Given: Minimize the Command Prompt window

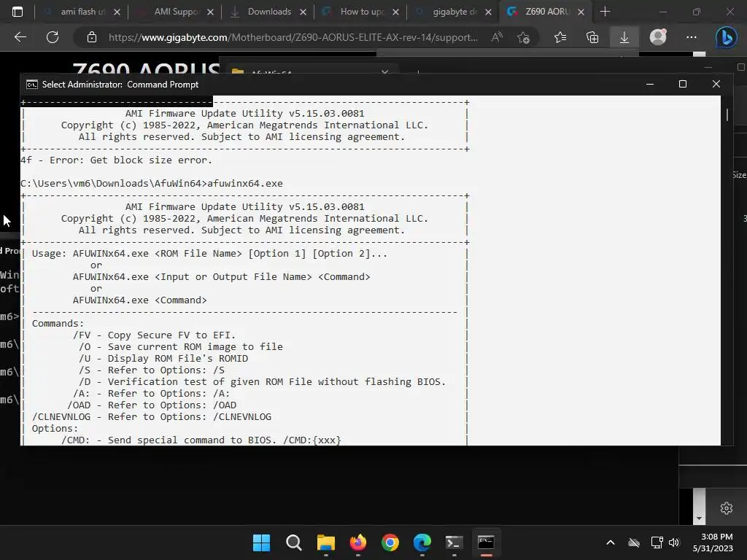Looking at the screenshot, I should click(650, 85).
